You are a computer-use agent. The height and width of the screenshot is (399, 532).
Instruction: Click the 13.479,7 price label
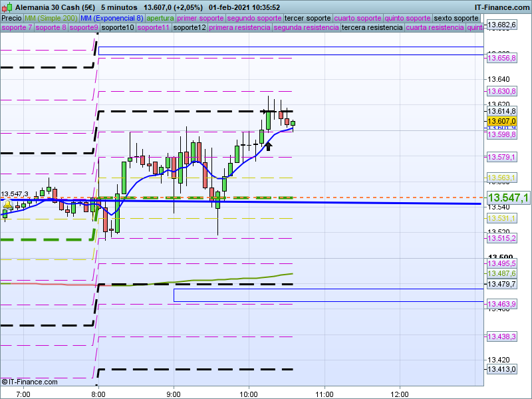(501, 284)
